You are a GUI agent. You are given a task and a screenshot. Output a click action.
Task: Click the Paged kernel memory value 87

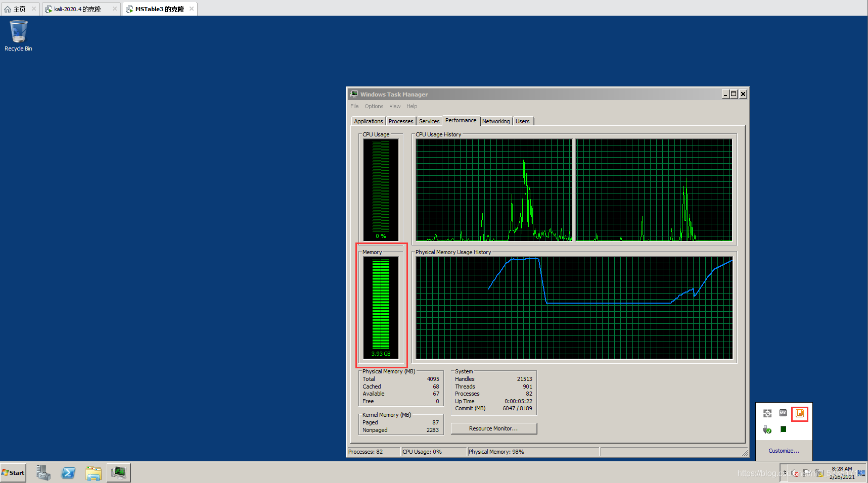[435, 422]
